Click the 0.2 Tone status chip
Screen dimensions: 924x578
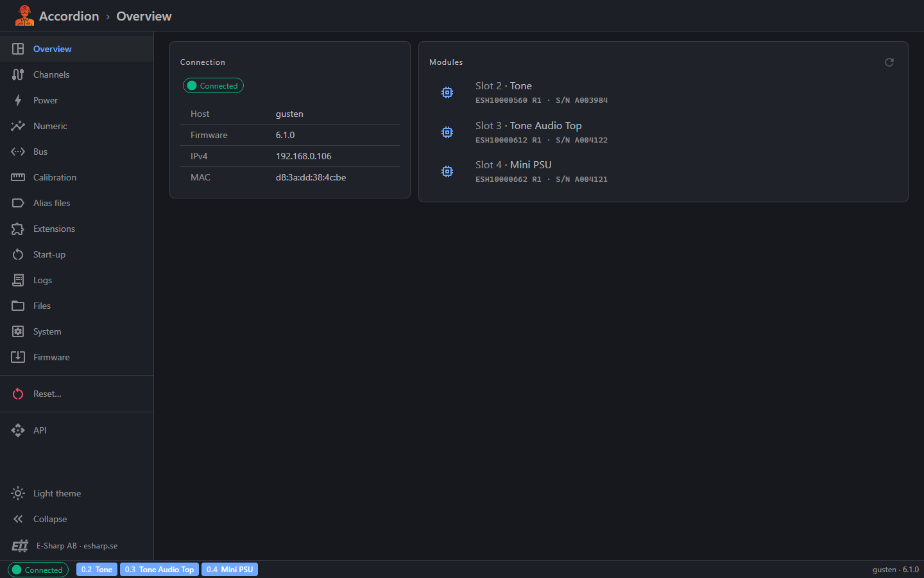point(97,570)
